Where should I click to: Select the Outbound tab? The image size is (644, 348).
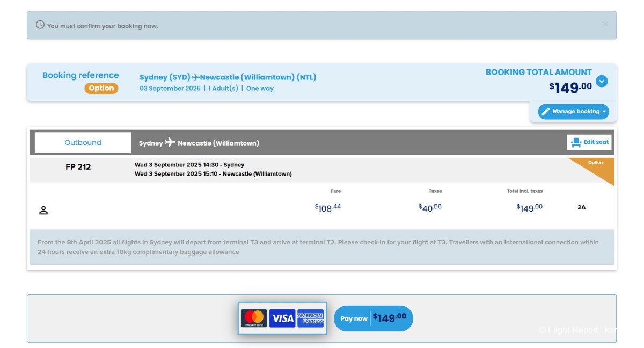tap(83, 142)
